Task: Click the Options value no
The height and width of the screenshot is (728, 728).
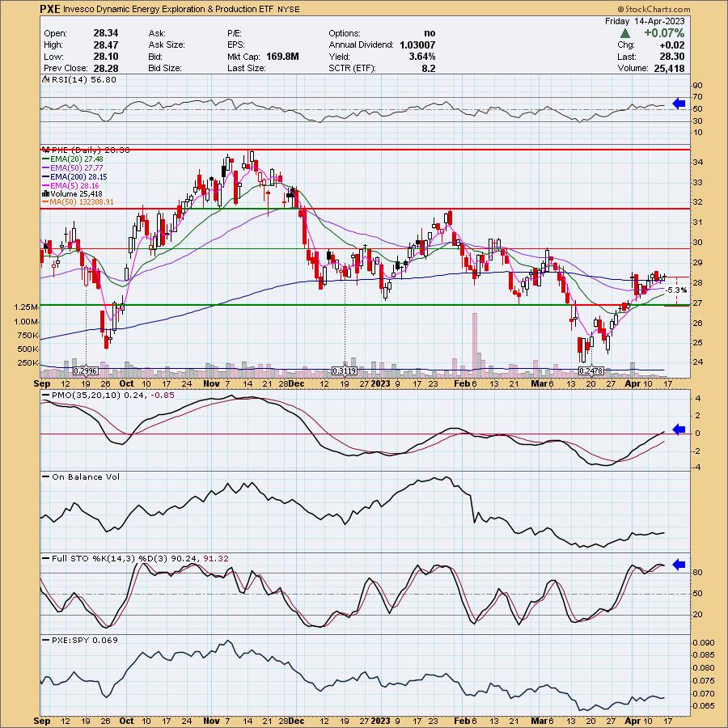Action: click(x=430, y=33)
